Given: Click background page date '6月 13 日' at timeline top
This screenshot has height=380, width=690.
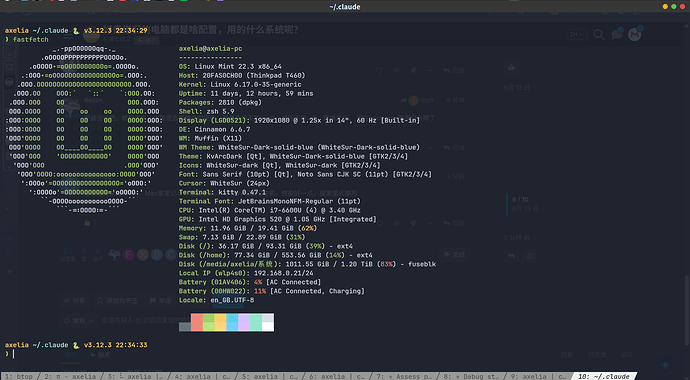Looking at the screenshot, I should 516,88.
